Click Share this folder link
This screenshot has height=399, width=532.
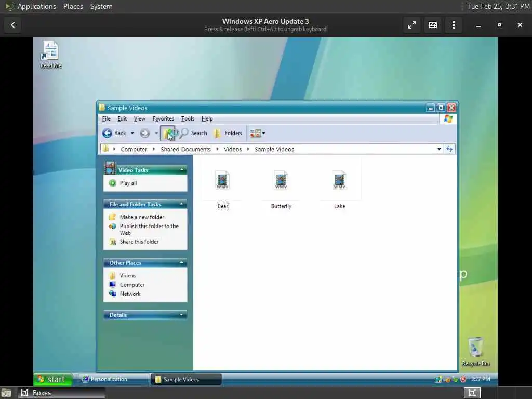pos(139,242)
